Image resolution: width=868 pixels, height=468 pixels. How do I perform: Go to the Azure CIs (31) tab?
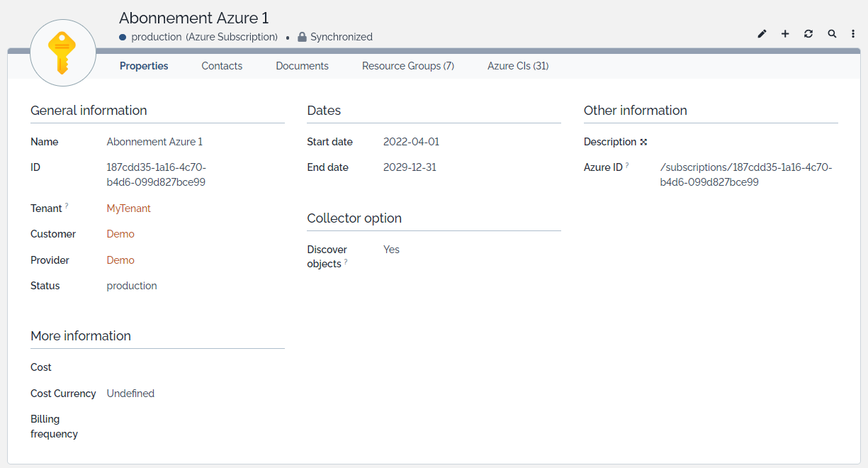tap(517, 66)
